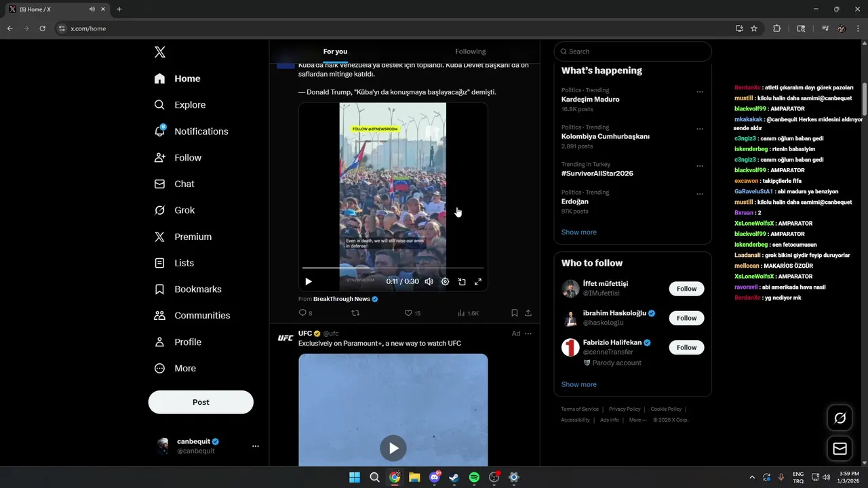Image resolution: width=868 pixels, height=488 pixels.
Task: Open Bookmarks in the sidebar
Action: click(188, 289)
